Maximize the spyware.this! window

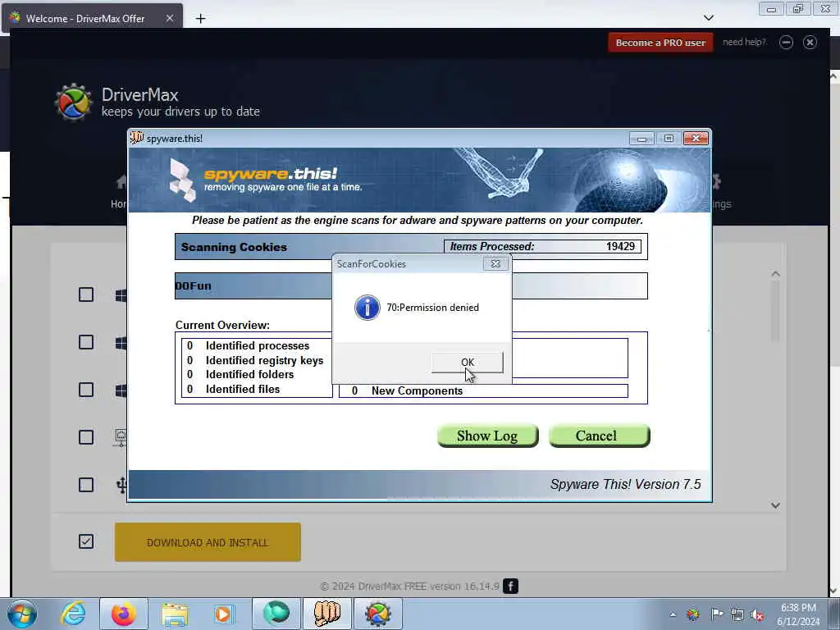pyautogui.click(x=669, y=139)
